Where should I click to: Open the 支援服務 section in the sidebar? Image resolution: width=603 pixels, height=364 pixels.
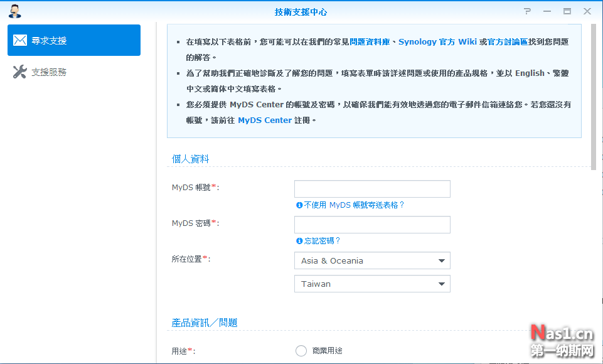click(x=74, y=72)
